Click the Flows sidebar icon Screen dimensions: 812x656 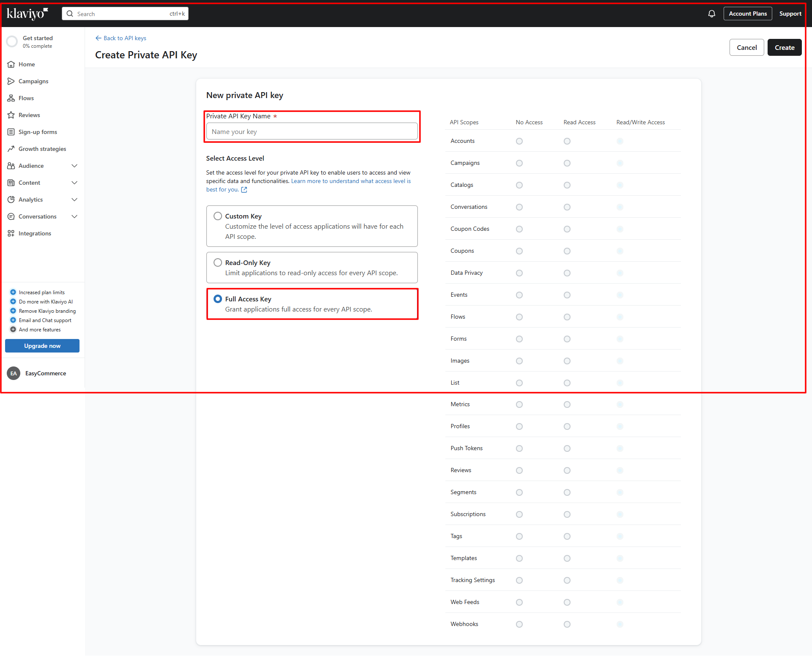coord(11,98)
